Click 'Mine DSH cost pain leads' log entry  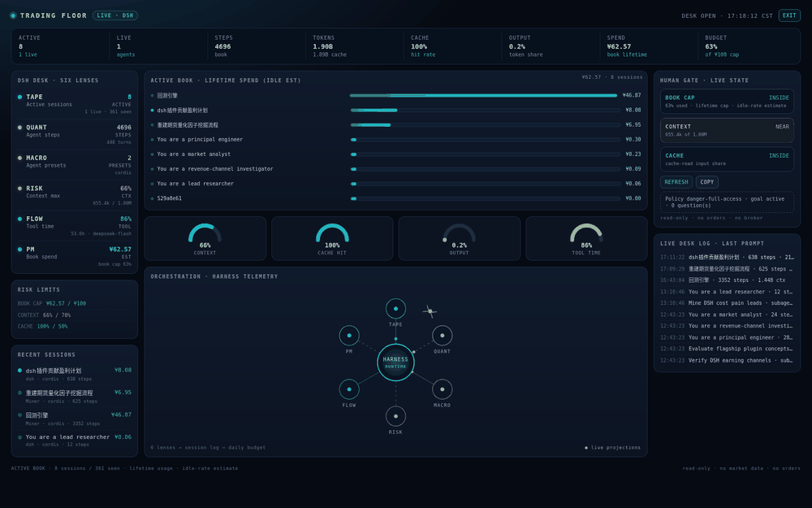point(727,302)
